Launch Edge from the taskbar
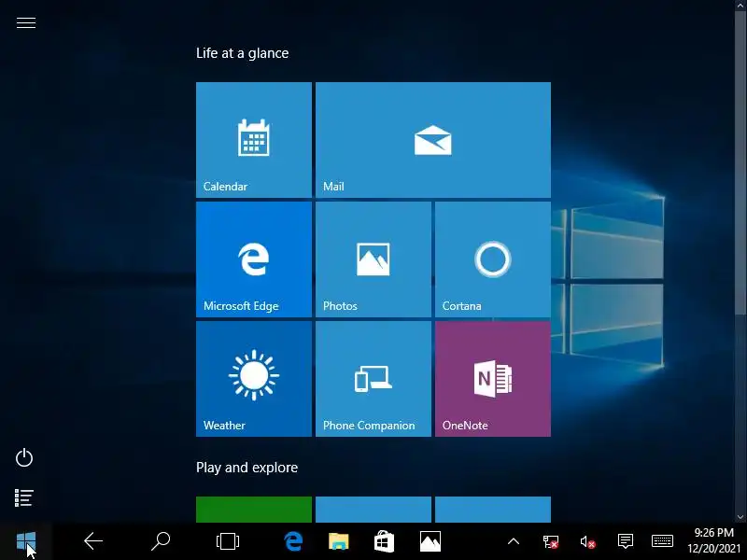Image resolution: width=747 pixels, height=560 pixels. 293,541
